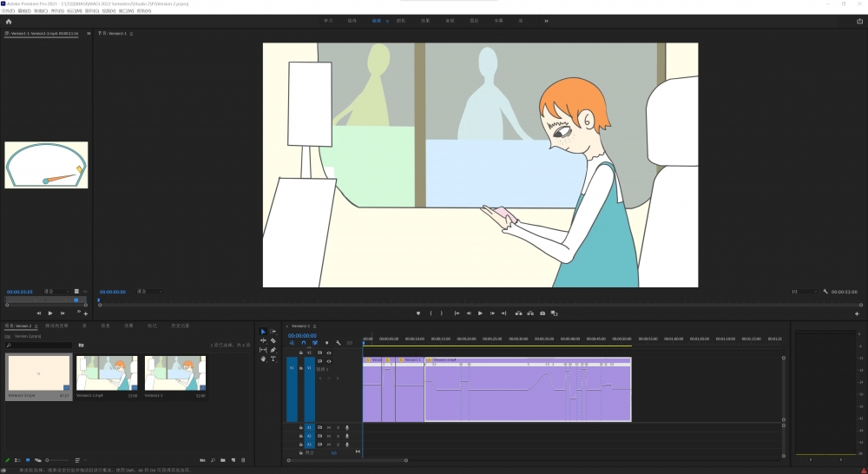
Task: Switch Project panel to list view
Action: [17, 460]
